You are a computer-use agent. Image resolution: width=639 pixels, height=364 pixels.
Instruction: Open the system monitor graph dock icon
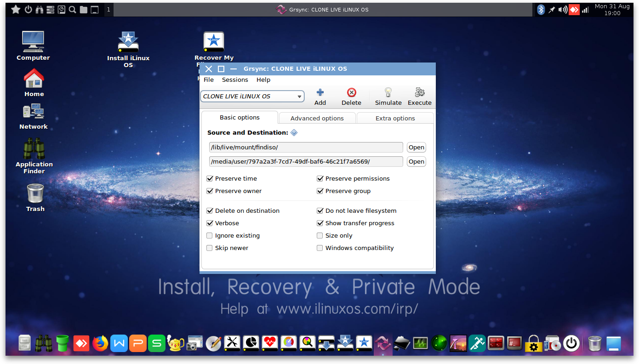(421, 343)
